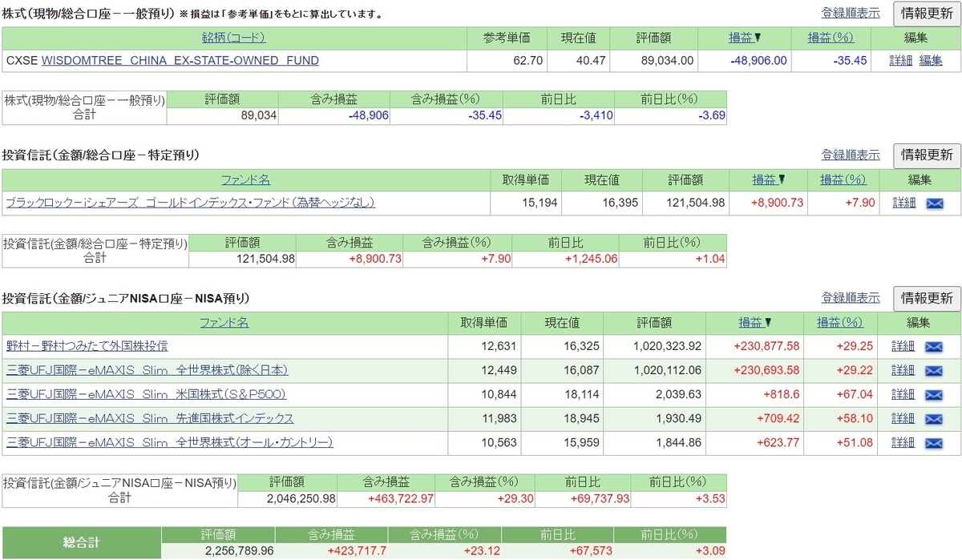Image resolution: width=962 pixels, height=560 pixels.
Task: Open 詳細 link for 野村つみたて外国株投信
Action: click(x=903, y=347)
